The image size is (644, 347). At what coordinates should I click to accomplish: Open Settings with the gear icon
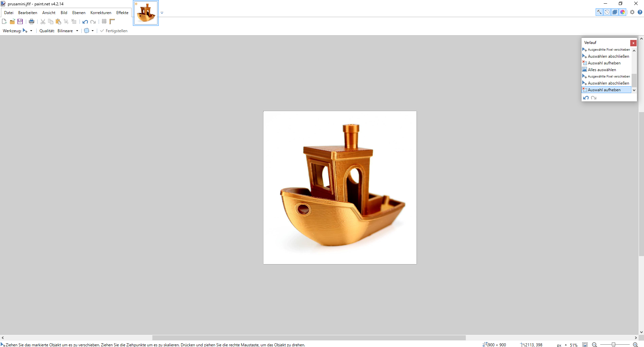(632, 12)
